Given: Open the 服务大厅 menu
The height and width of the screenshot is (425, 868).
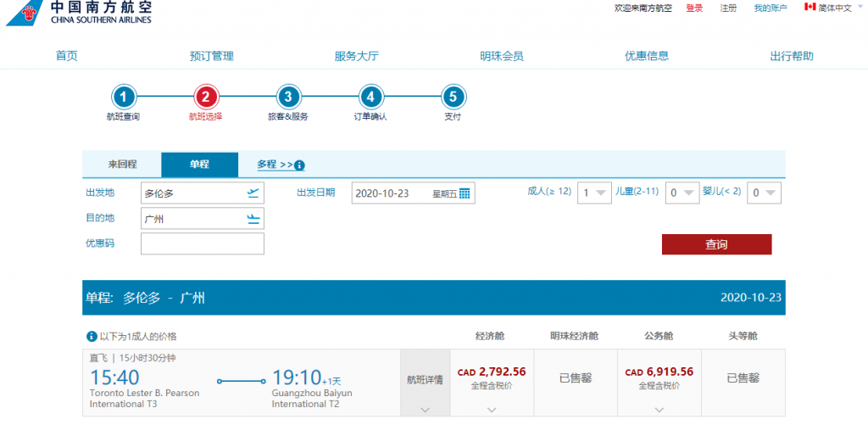Looking at the screenshot, I should 357,56.
